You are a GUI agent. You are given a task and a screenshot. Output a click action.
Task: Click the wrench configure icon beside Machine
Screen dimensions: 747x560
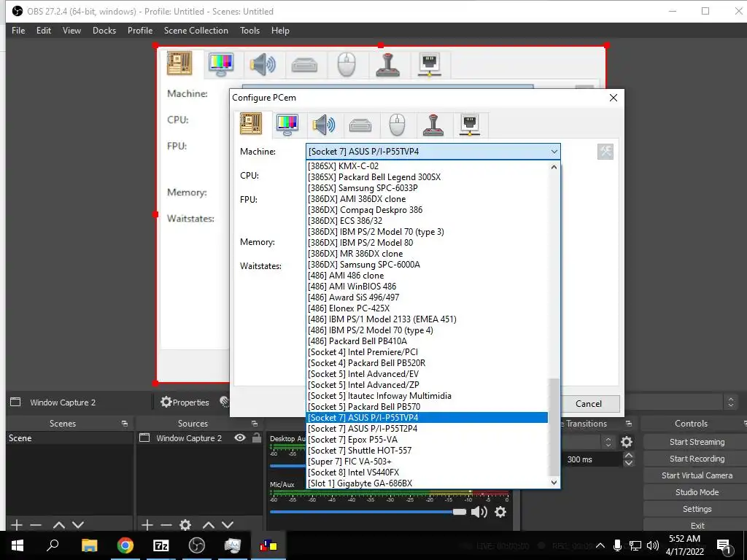[x=605, y=152]
